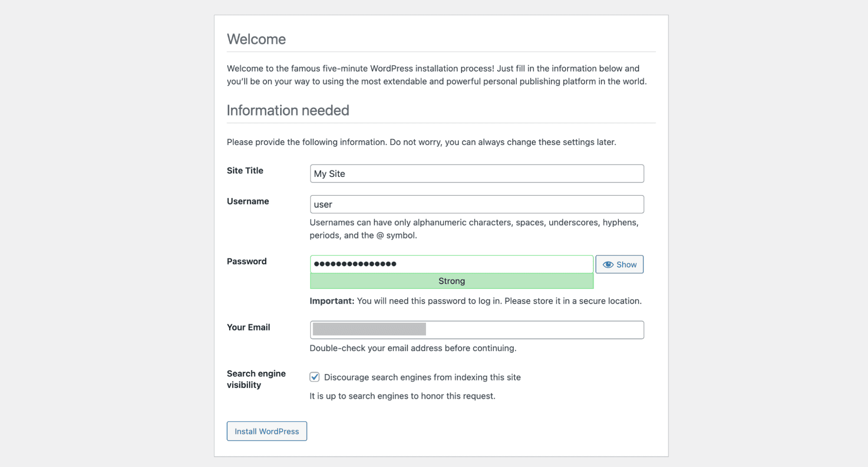This screenshot has width=868, height=467.
Task: Select the Username input showing 'user'
Action: point(476,204)
